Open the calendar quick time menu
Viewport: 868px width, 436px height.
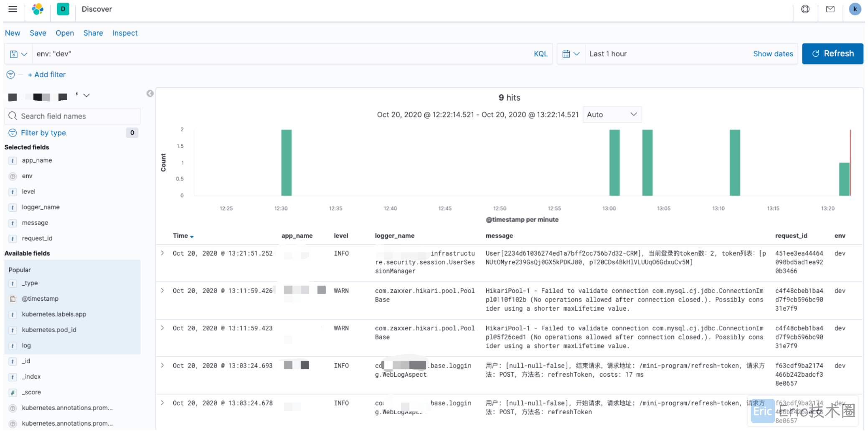[571, 54]
